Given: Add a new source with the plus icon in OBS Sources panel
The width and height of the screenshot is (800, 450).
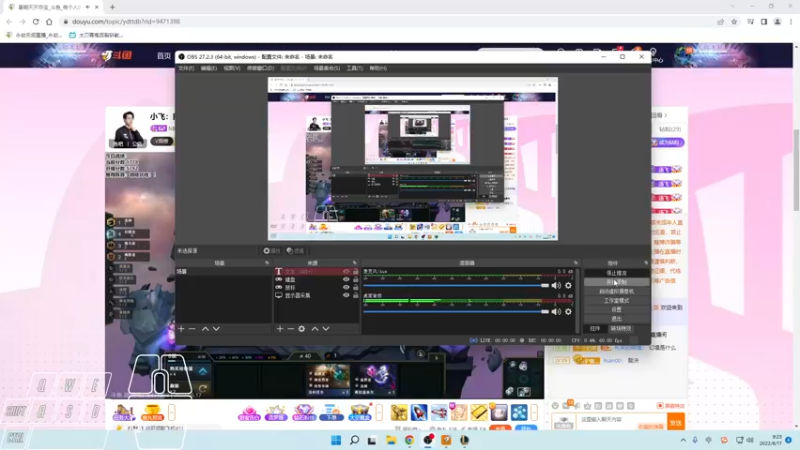Looking at the screenshot, I should pyautogui.click(x=280, y=329).
